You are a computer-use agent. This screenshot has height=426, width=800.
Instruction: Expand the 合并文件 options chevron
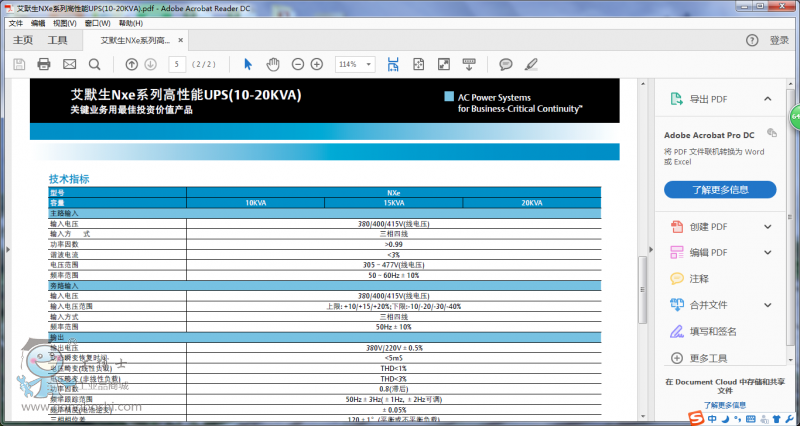[x=767, y=304]
